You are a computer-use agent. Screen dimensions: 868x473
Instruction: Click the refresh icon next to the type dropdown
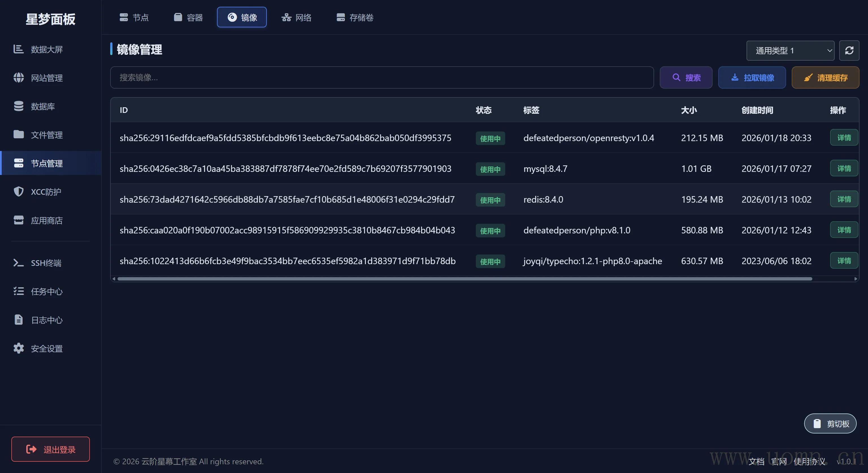click(x=849, y=51)
